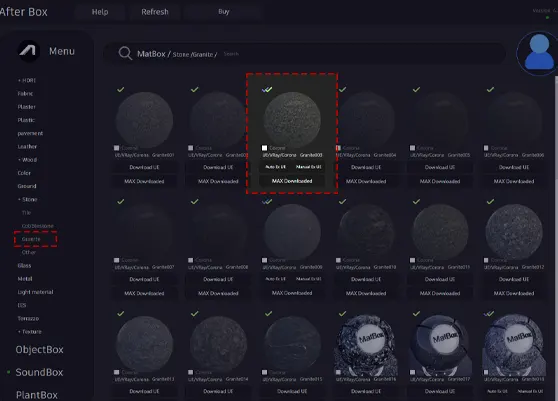Open the Light material category
The height and width of the screenshot is (401, 558).
(x=35, y=292)
